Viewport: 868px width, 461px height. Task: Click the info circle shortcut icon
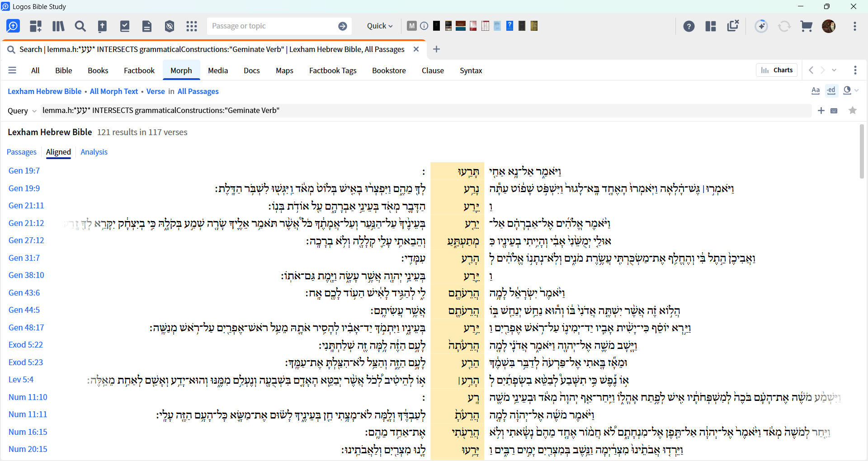point(424,26)
